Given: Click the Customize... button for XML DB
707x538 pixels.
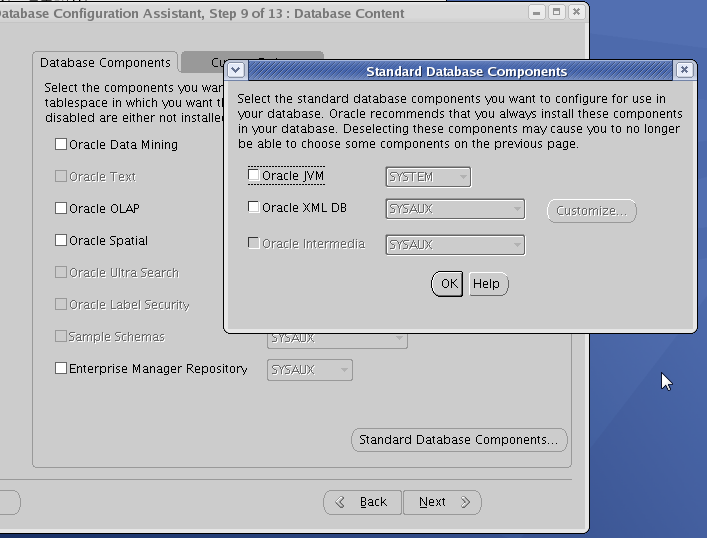Looking at the screenshot, I should click(592, 211).
